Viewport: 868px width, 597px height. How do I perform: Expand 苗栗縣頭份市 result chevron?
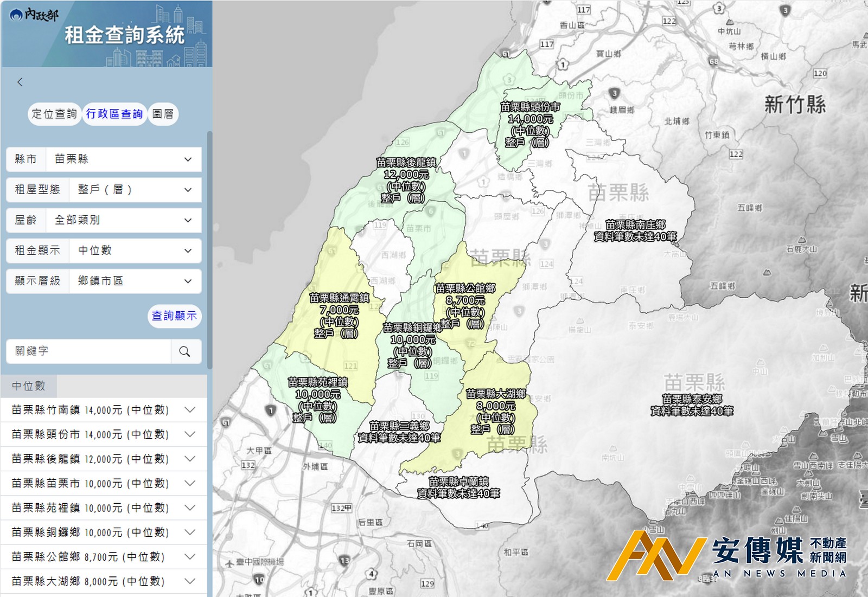(190, 434)
